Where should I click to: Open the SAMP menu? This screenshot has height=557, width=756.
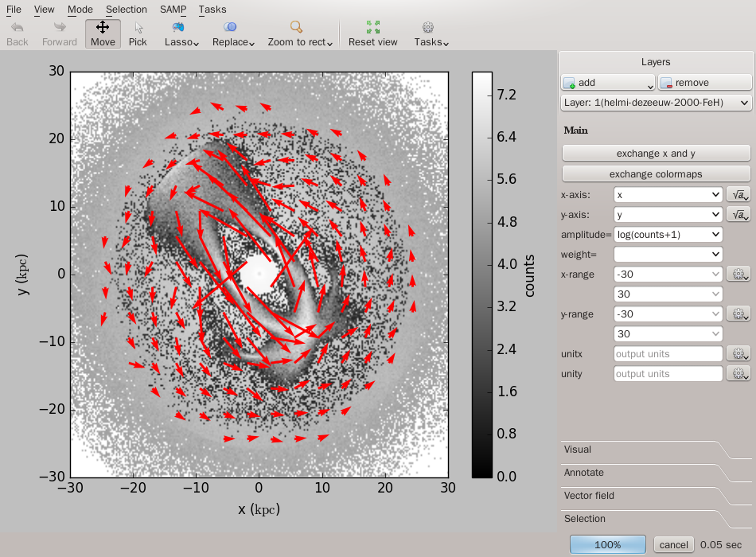tap(173, 10)
